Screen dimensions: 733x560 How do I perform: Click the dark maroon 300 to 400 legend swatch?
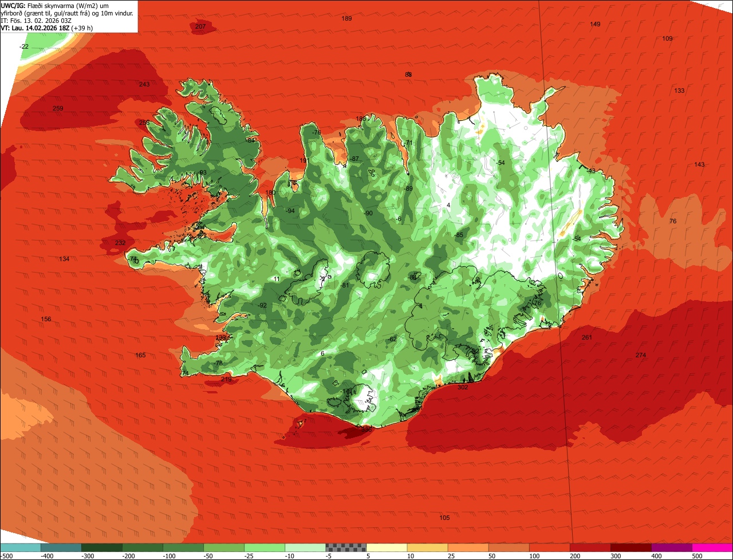pos(631,547)
